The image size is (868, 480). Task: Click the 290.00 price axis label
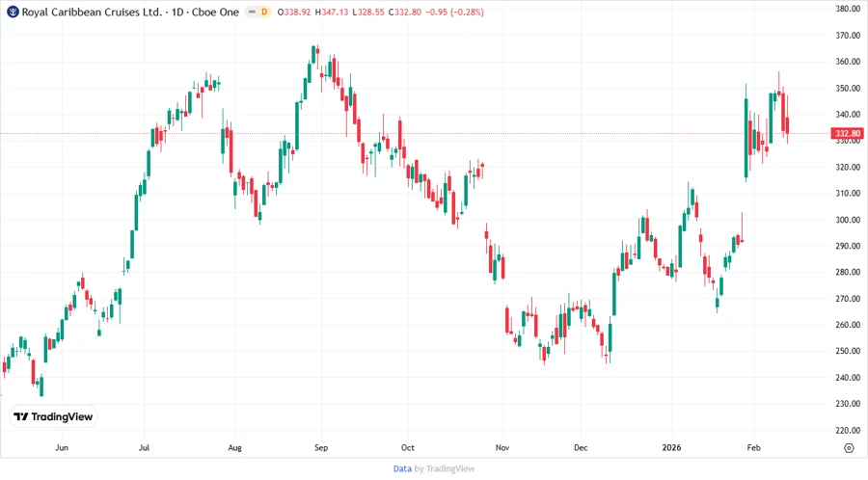click(x=848, y=246)
